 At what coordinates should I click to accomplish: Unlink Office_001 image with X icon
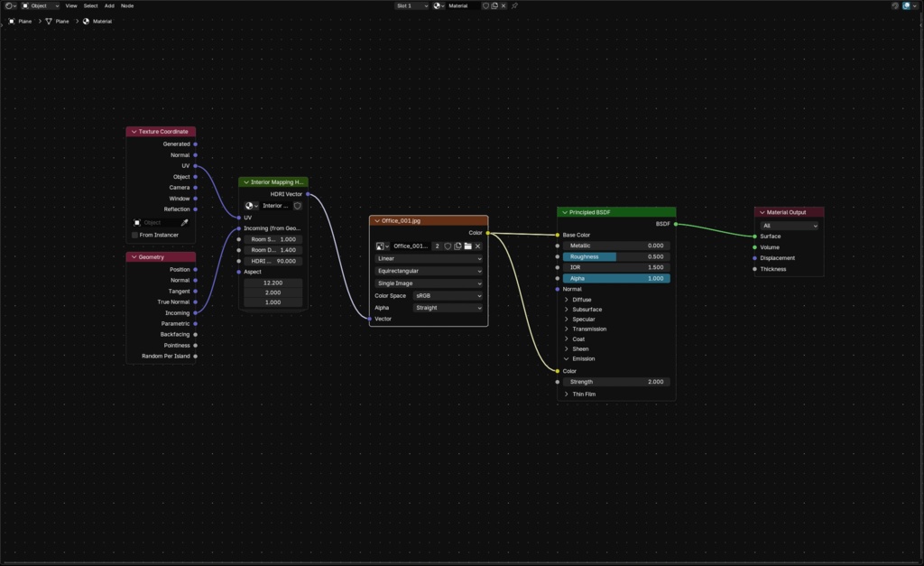click(x=478, y=246)
